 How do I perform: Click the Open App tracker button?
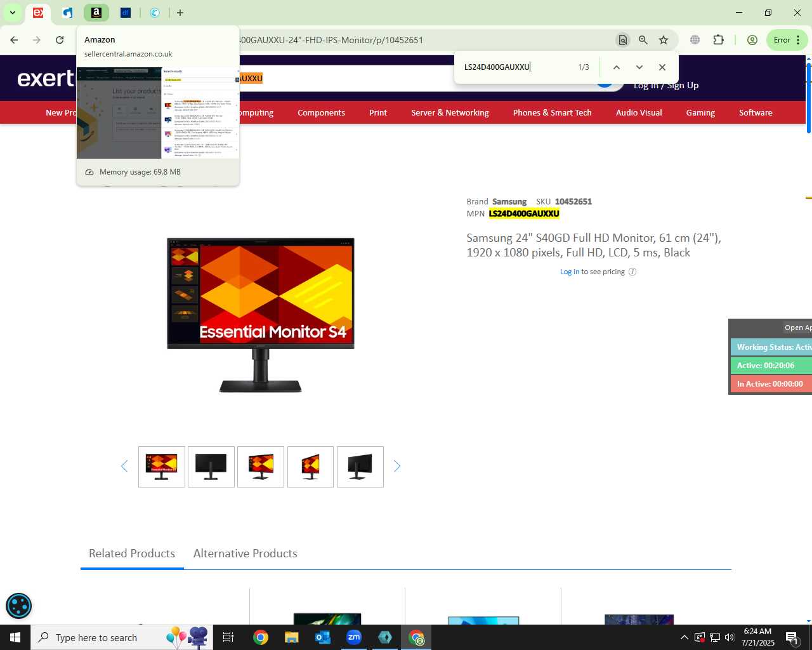[x=797, y=328]
